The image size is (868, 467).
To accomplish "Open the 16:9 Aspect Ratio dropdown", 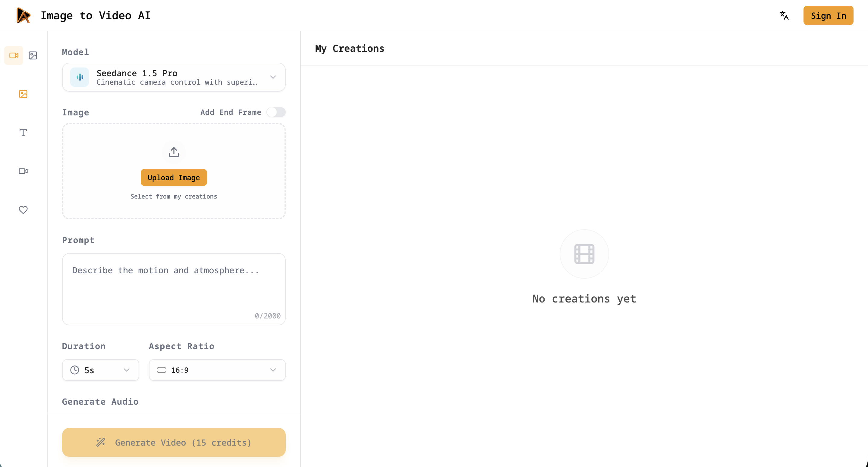I will [x=217, y=370].
